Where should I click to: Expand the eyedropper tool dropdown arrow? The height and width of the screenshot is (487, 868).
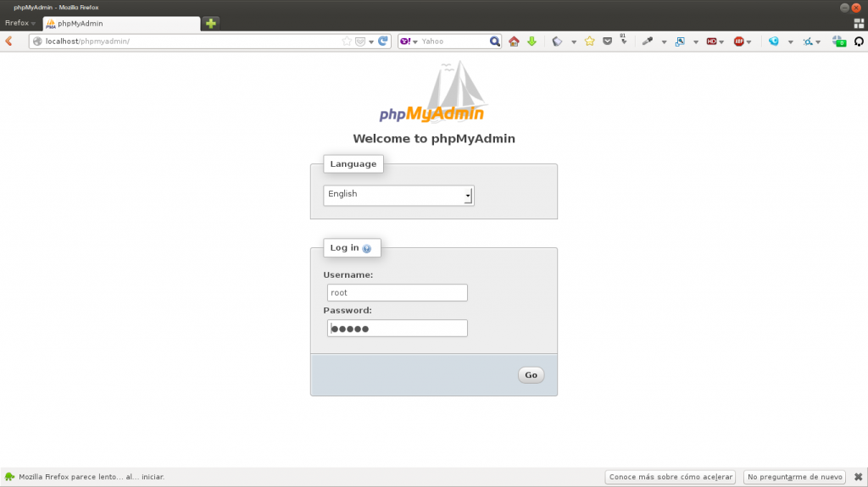click(x=664, y=42)
